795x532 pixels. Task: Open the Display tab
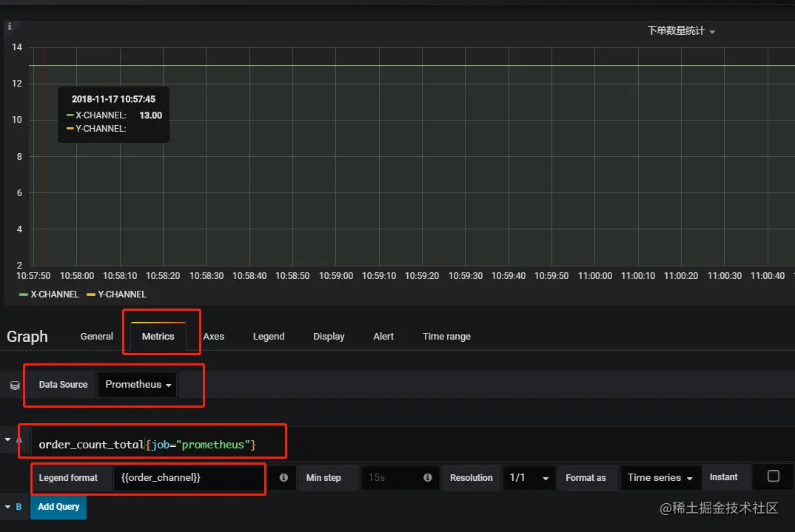[x=329, y=337]
